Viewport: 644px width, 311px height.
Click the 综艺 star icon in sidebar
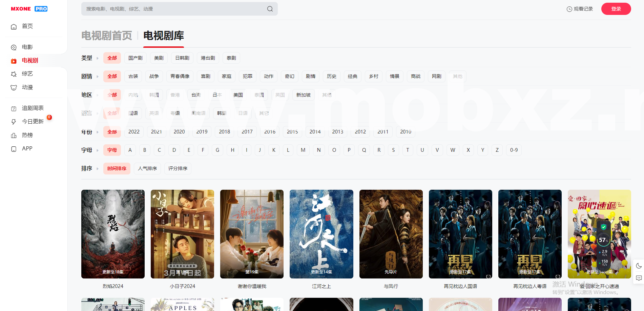click(x=14, y=74)
